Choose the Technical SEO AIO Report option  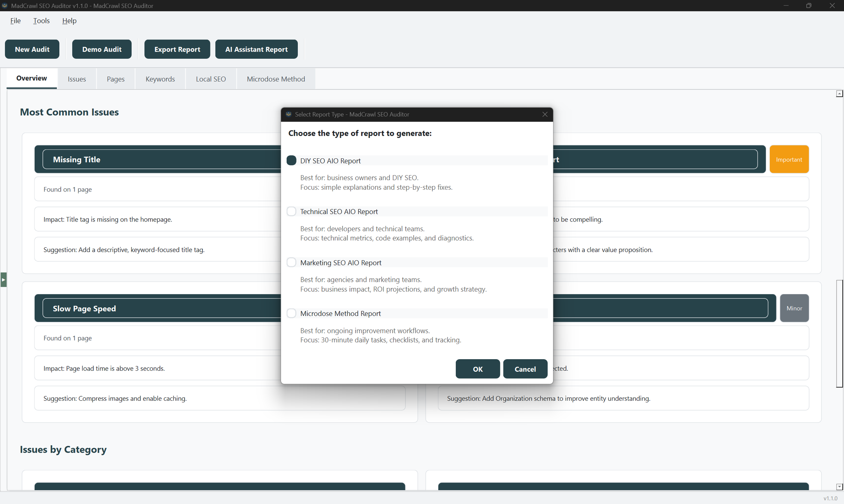(x=291, y=211)
